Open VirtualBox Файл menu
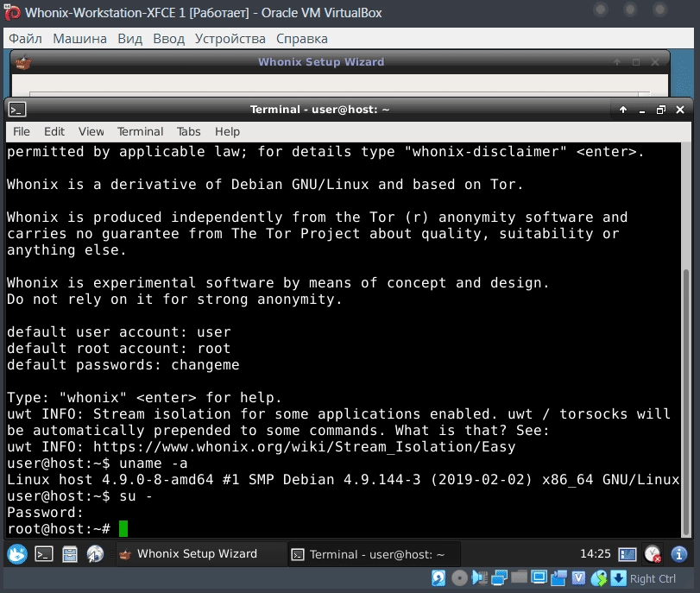 25,39
